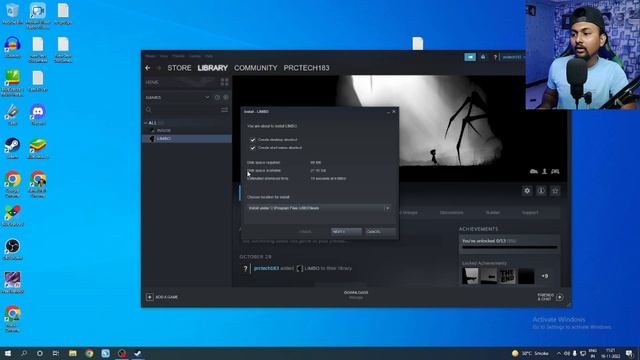The width and height of the screenshot is (640, 360).
Task: Open LIMBO game settings gear
Action: click(x=527, y=191)
